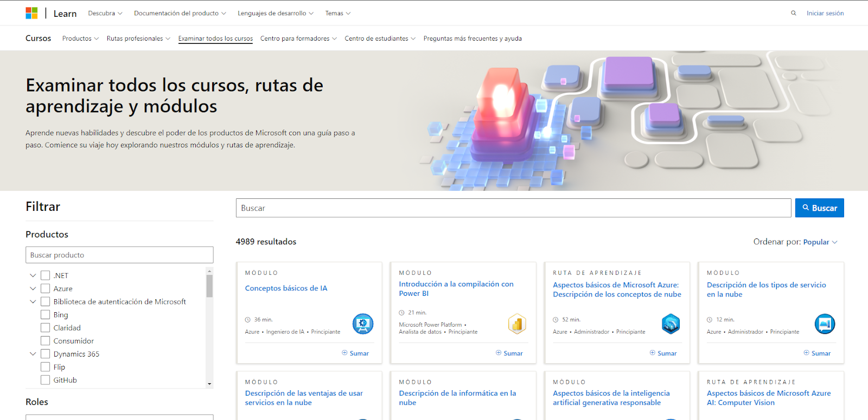868x420 pixels.
Task: Select the GitHub product checkbox
Action: click(x=46, y=380)
